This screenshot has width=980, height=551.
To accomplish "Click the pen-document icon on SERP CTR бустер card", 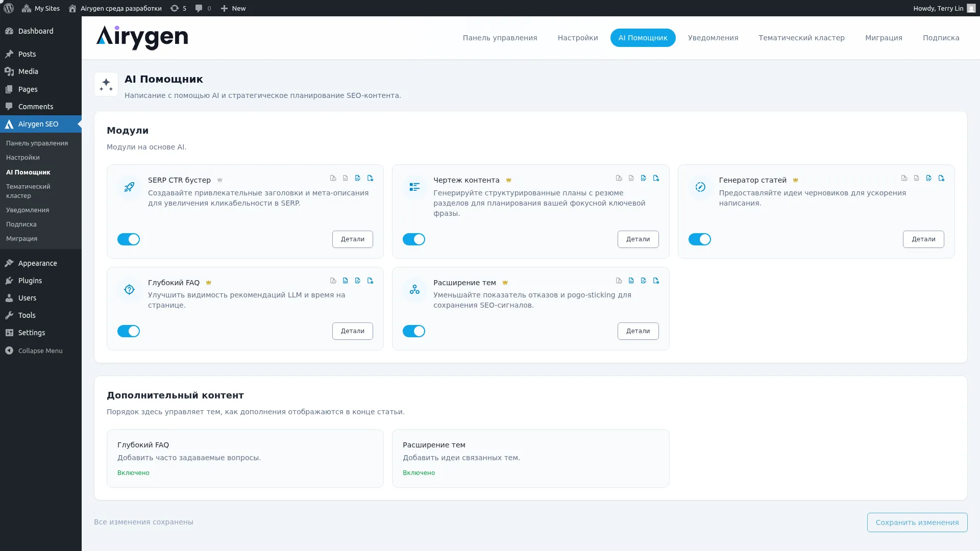I will 358,178.
